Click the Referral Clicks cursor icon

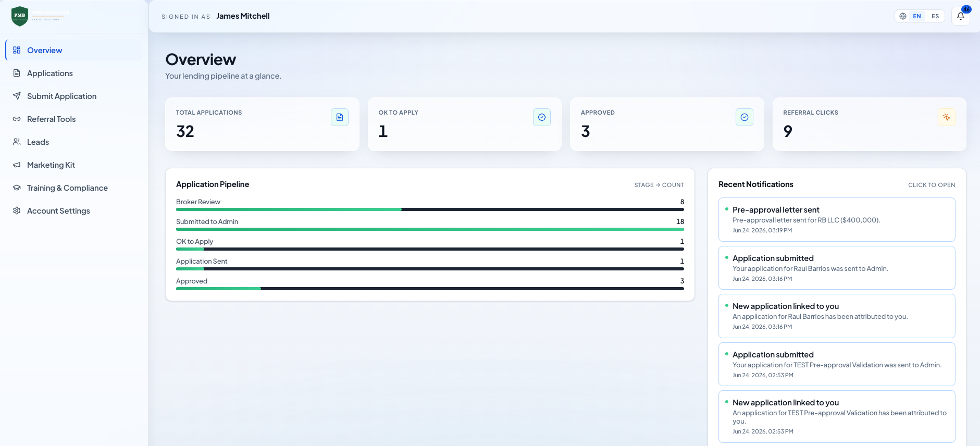[947, 117]
